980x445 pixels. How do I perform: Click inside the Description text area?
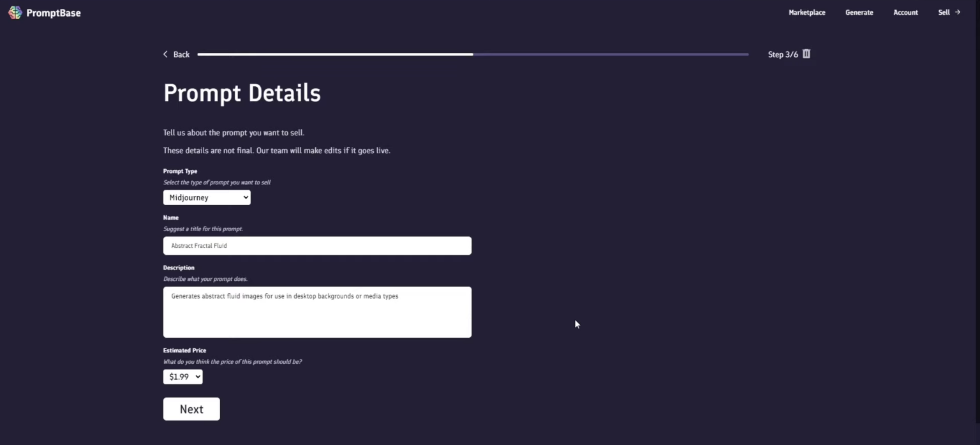(x=317, y=312)
